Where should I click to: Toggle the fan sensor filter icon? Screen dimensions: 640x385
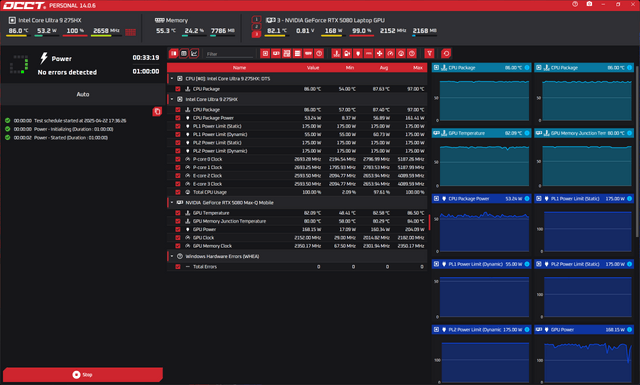[379, 53]
